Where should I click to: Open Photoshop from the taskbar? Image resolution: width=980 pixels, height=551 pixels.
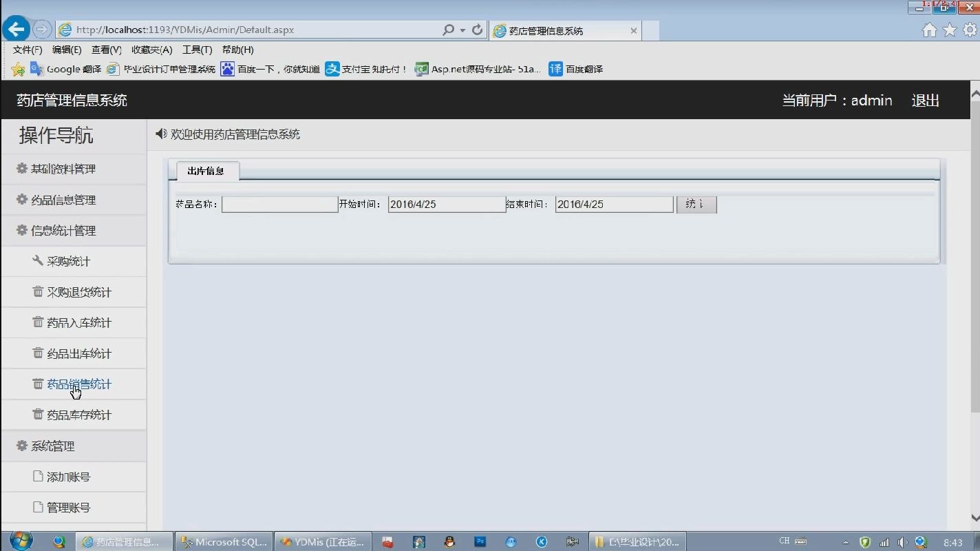click(x=480, y=542)
